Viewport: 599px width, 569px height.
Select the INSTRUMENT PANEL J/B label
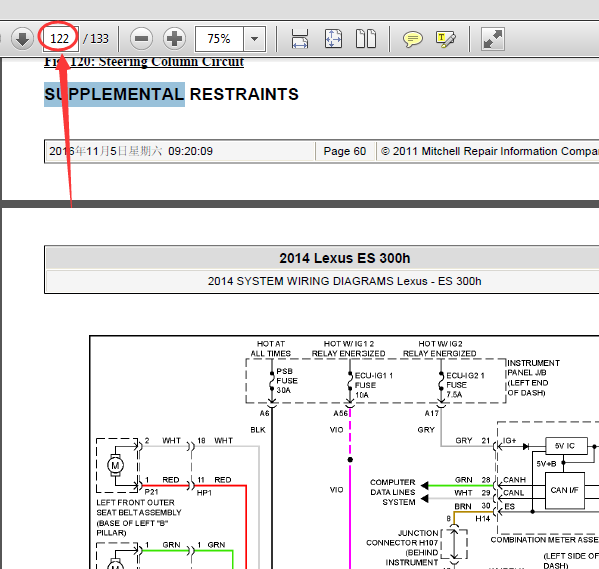coord(534,378)
